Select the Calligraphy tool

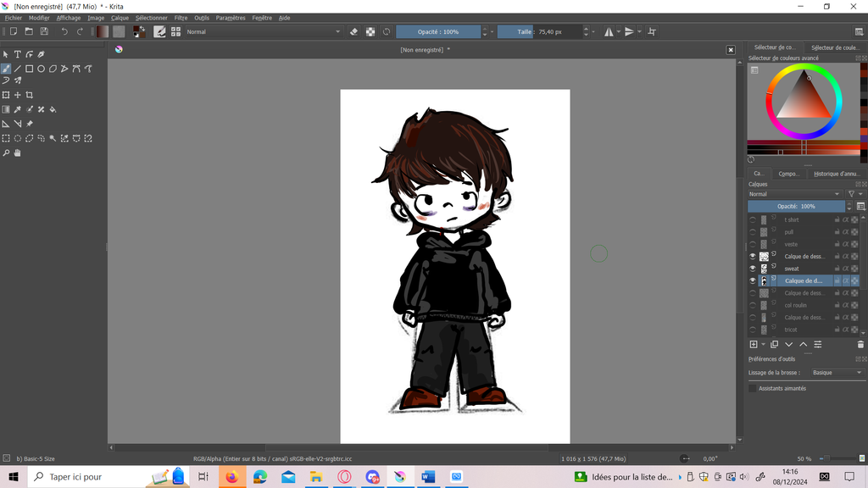(x=41, y=54)
